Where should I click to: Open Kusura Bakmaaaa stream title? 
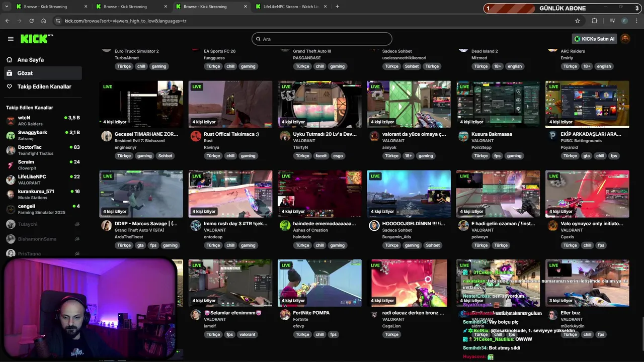pyautogui.click(x=492, y=134)
